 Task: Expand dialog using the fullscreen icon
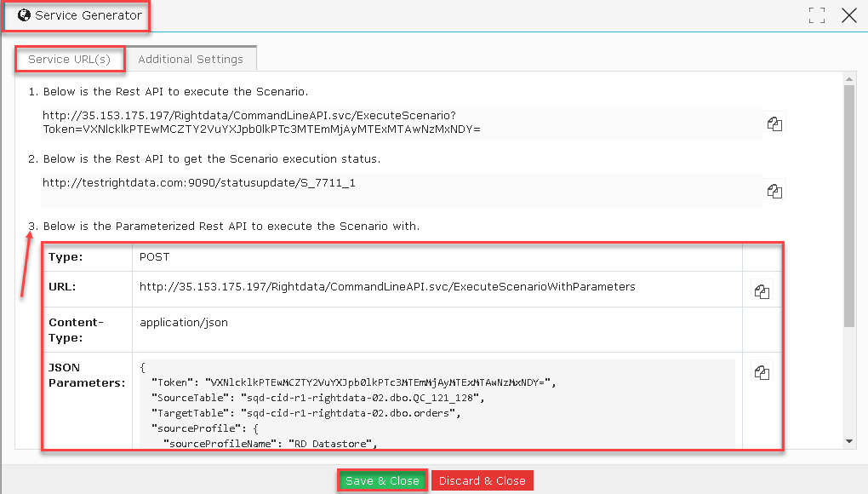(817, 14)
